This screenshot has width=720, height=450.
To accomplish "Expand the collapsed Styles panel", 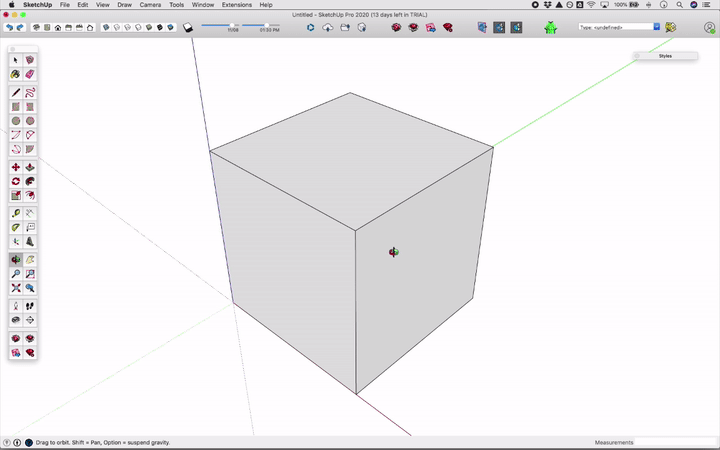I will (x=664, y=56).
